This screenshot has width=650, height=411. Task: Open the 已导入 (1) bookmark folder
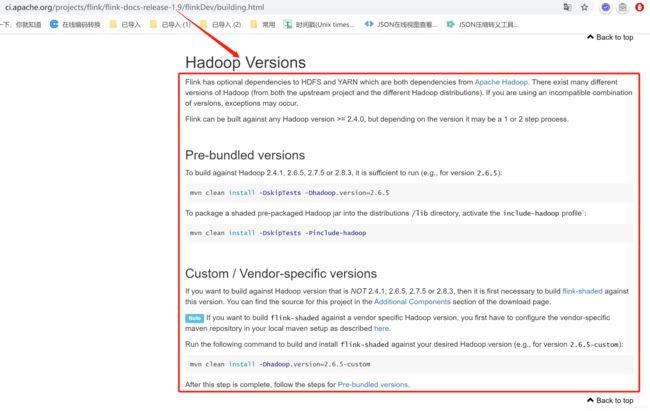[x=170, y=24]
